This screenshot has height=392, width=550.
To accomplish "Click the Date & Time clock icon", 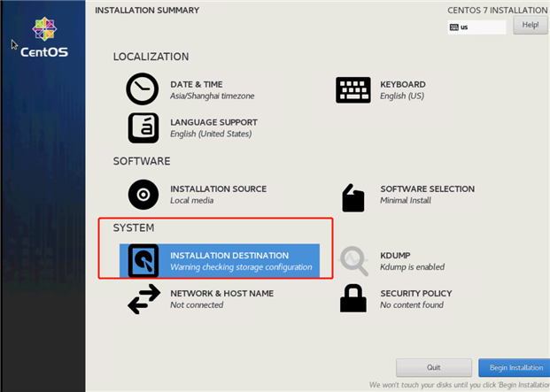I will click(142, 89).
